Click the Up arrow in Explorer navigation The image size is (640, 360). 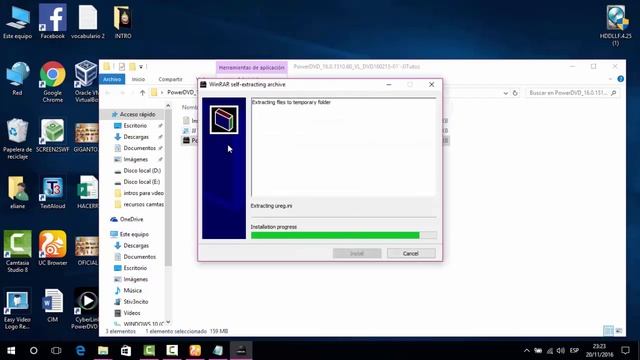[142, 93]
